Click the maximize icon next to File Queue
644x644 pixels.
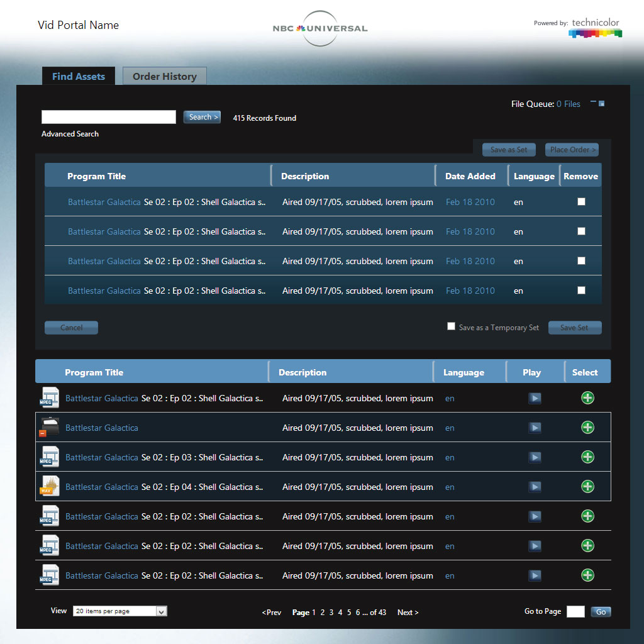click(x=602, y=104)
